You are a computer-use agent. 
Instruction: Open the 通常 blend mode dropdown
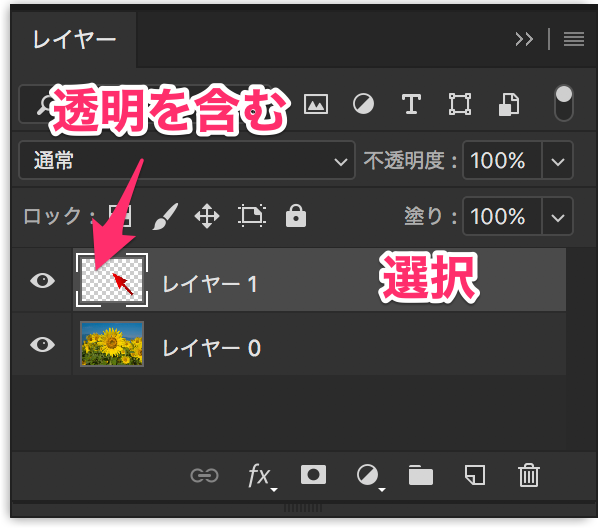[x=187, y=160]
